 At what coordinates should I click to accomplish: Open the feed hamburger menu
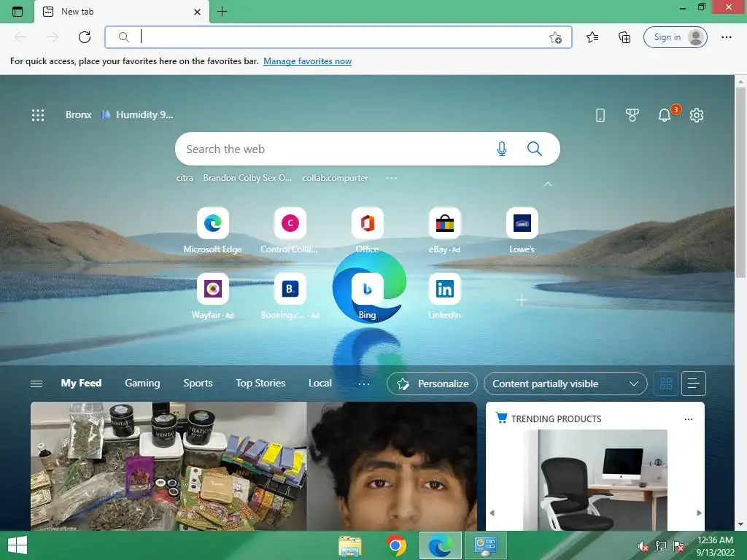click(x=36, y=384)
